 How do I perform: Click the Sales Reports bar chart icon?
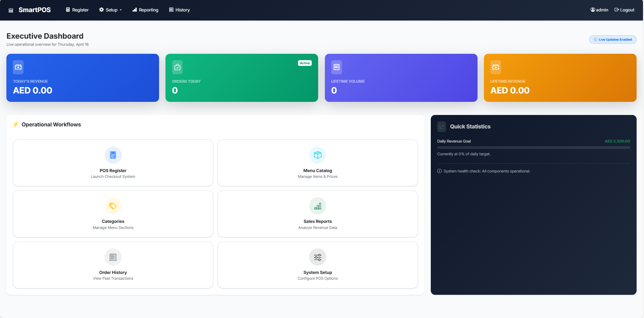coord(317,206)
